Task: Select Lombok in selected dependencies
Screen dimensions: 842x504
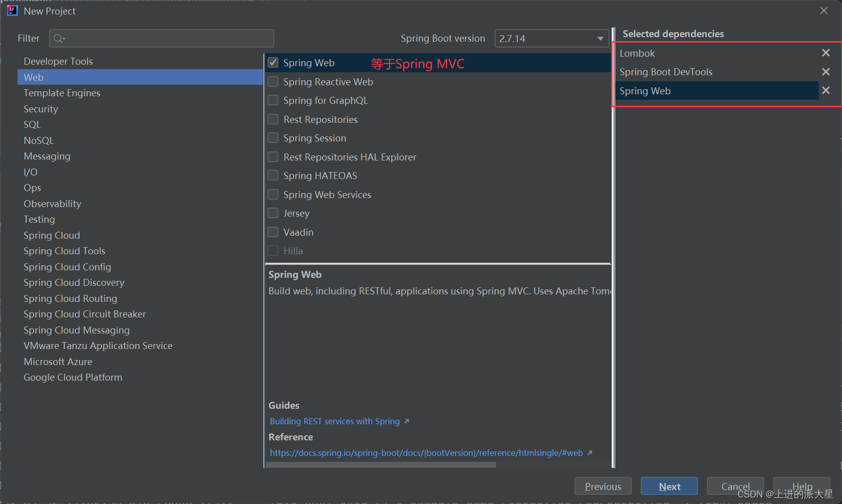Action: [717, 53]
